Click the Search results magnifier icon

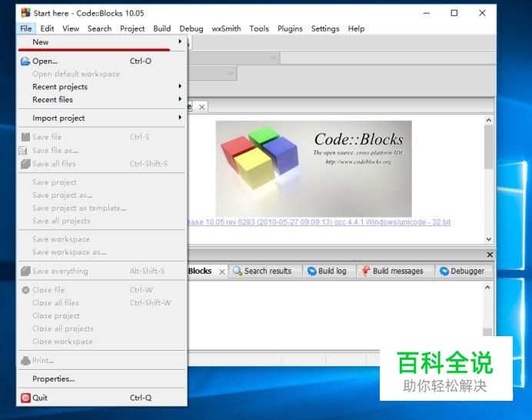[x=238, y=271]
